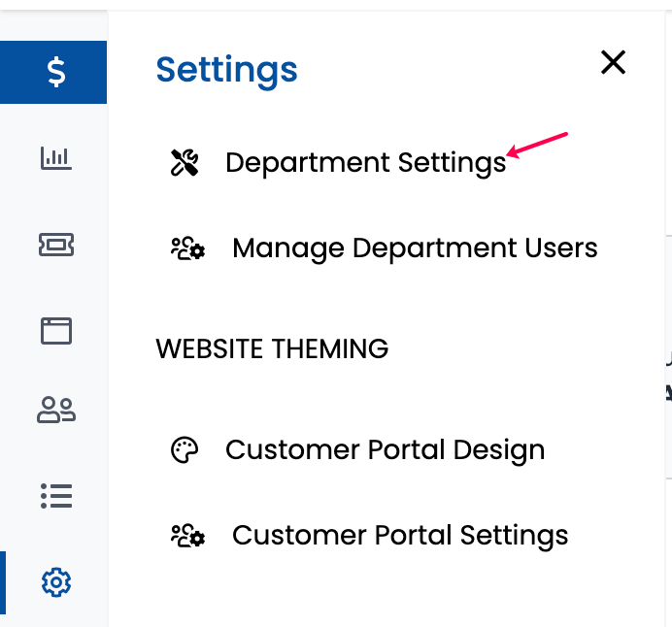The height and width of the screenshot is (627, 672).
Task: Click the gear settings sidebar icon
Action: [56, 582]
